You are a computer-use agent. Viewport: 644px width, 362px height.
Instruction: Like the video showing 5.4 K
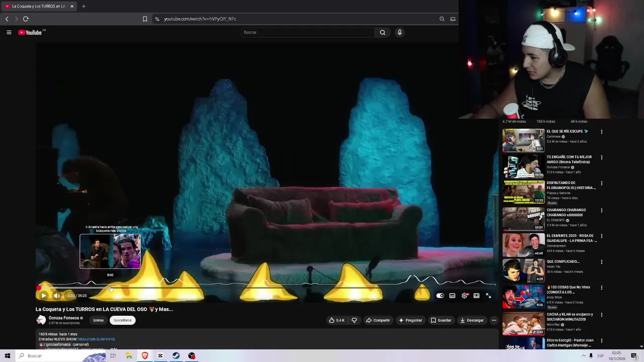337,320
